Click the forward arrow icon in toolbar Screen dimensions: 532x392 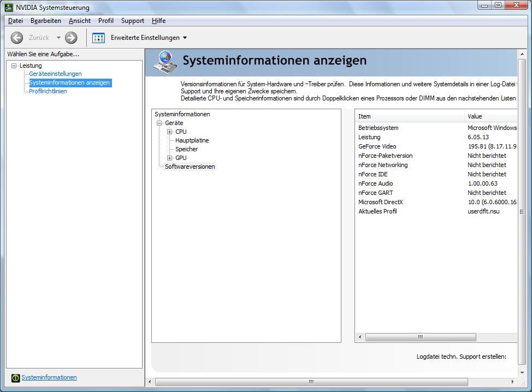[71, 38]
